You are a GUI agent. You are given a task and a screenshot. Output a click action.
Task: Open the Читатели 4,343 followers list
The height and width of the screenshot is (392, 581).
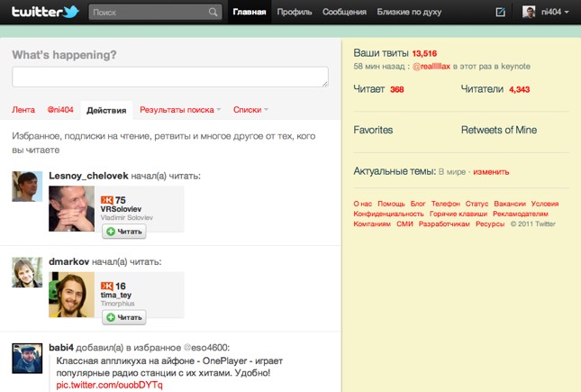pos(495,89)
